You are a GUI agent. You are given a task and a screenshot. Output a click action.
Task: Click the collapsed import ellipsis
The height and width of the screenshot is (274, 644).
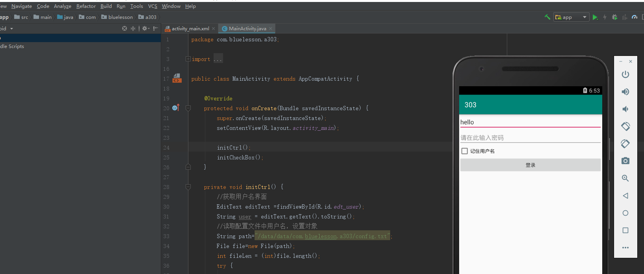pyautogui.click(x=218, y=59)
